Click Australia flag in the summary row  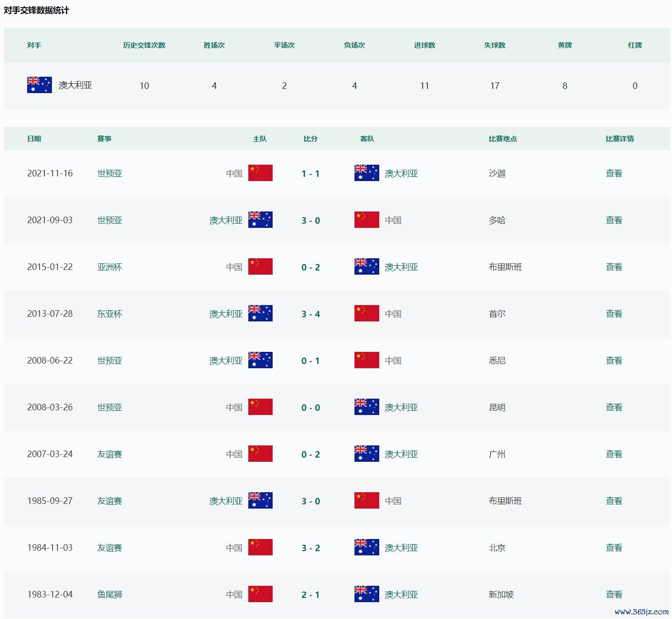click(39, 85)
